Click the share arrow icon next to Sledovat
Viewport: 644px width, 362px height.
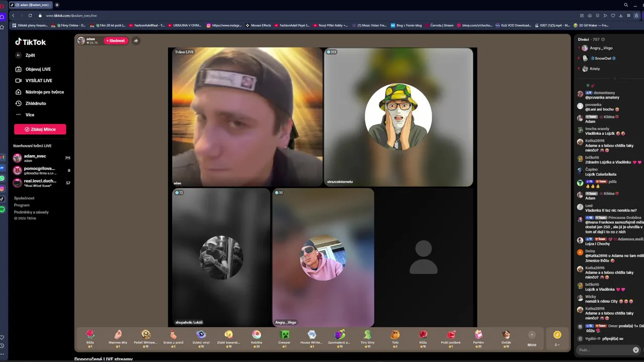pos(136,41)
